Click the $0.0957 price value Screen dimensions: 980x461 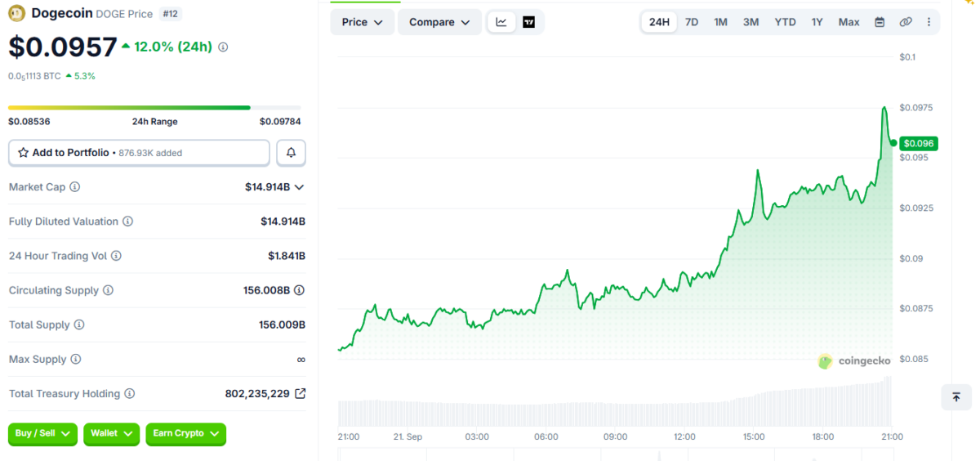tap(63, 47)
